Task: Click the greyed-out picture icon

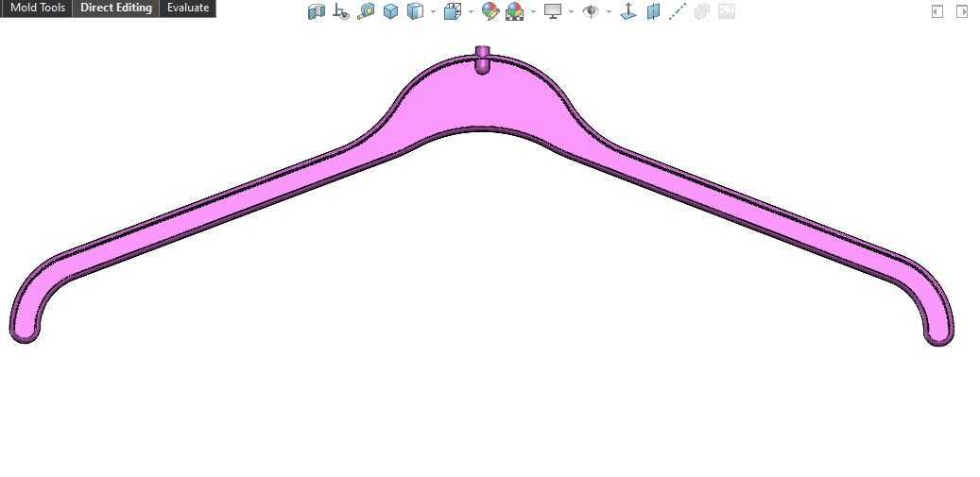Action: 726,11
